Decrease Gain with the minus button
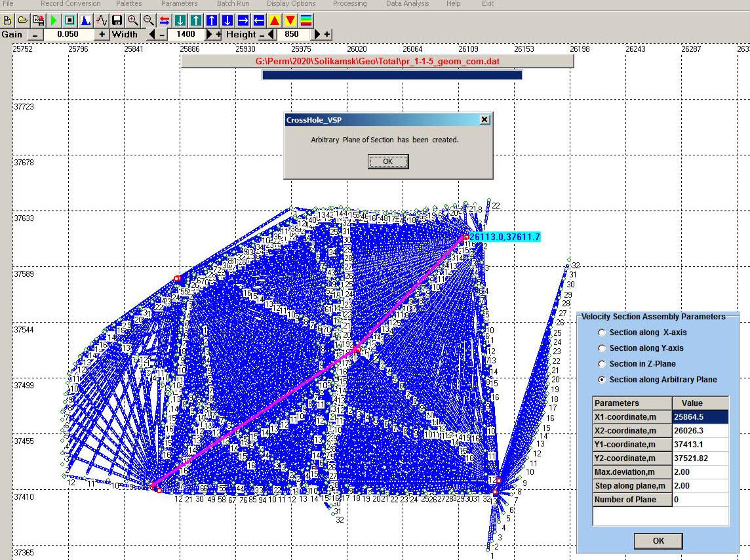The height and width of the screenshot is (560, 750). pyautogui.click(x=35, y=34)
